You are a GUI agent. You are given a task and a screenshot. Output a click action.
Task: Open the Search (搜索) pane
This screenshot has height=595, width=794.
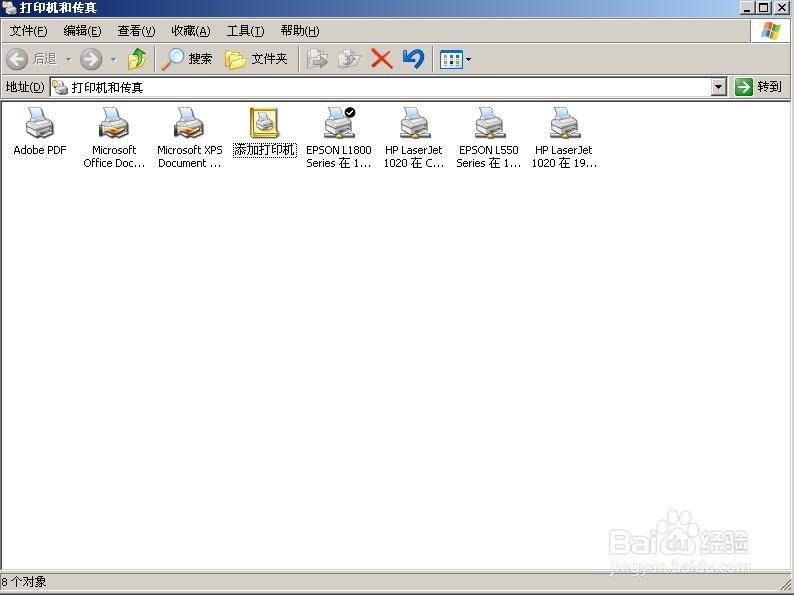(187, 59)
